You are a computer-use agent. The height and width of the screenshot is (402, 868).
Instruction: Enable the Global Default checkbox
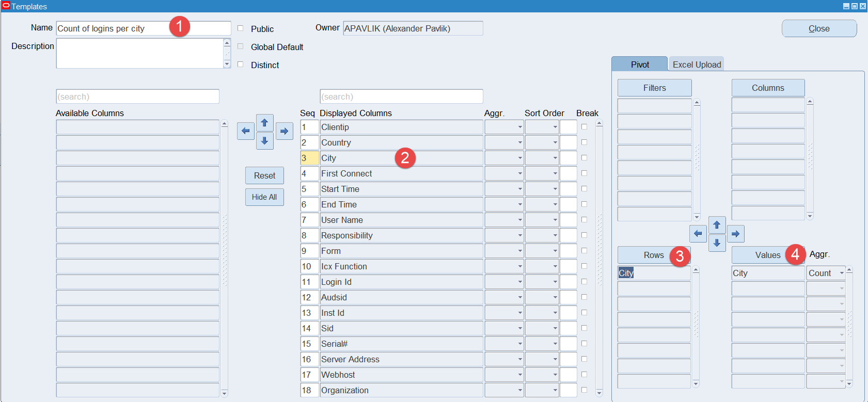tap(240, 46)
